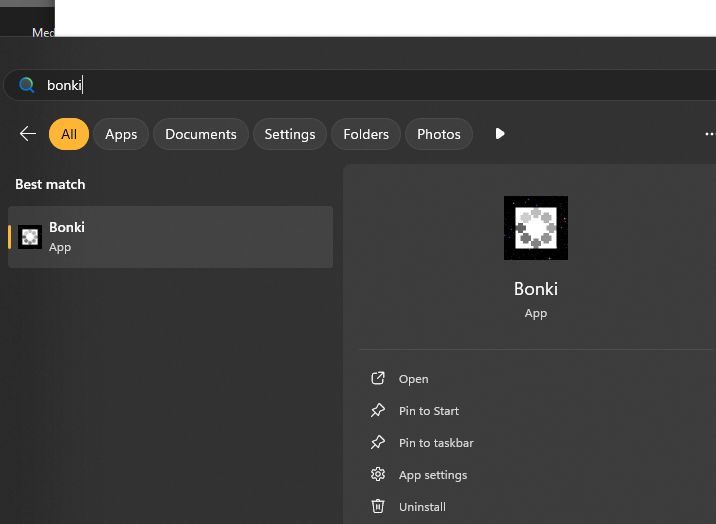Open the Bonki app
Screen dimensions: 716x524
[414, 379]
